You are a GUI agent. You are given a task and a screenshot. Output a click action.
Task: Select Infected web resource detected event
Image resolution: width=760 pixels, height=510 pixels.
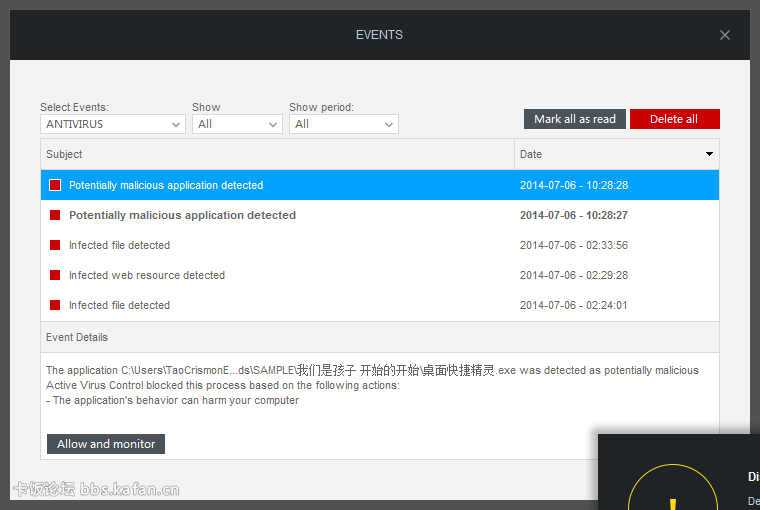147,275
